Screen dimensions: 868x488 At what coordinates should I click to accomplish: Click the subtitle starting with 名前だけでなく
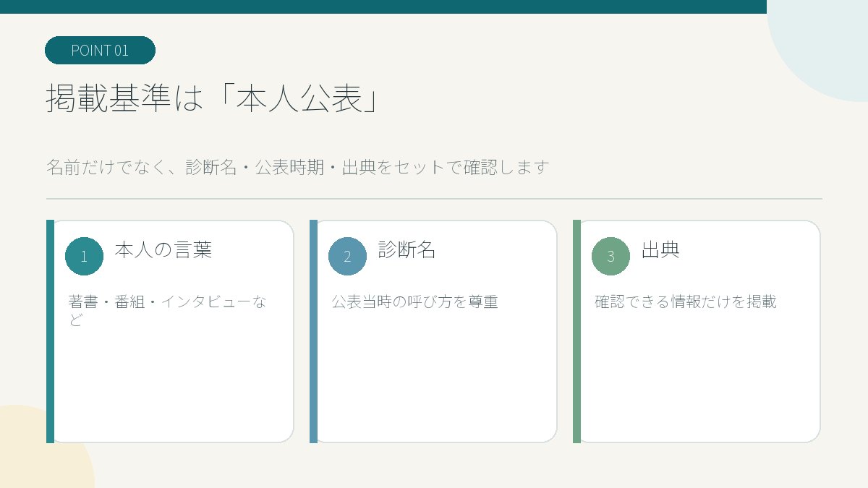pyautogui.click(x=298, y=167)
